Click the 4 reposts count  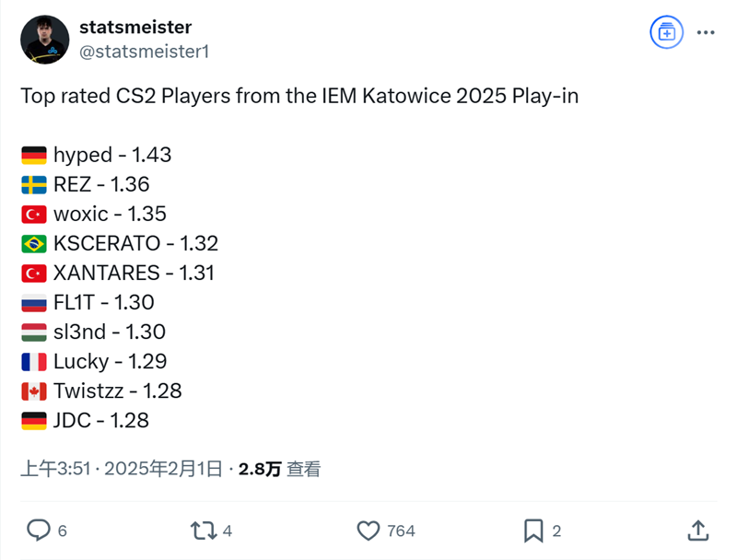tap(227, 531)
